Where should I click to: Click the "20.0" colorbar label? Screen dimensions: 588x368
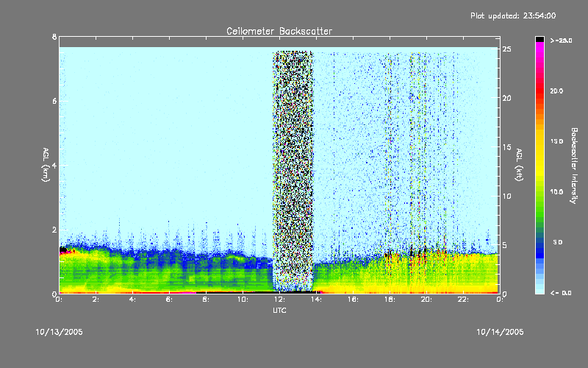tap(556, 91)
